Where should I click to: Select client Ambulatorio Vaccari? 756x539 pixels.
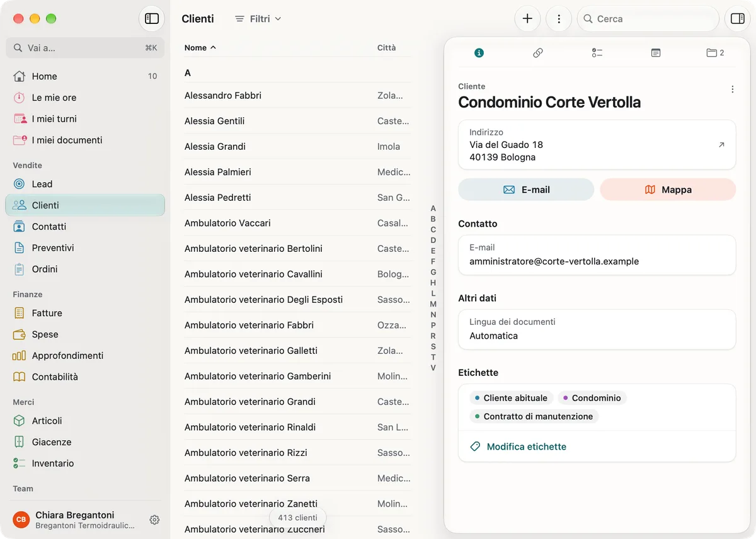pyautogui.click(x=297, y=223)
